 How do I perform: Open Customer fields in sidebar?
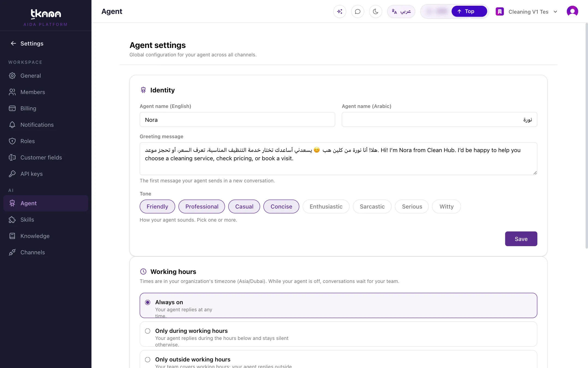pos(46,158)
